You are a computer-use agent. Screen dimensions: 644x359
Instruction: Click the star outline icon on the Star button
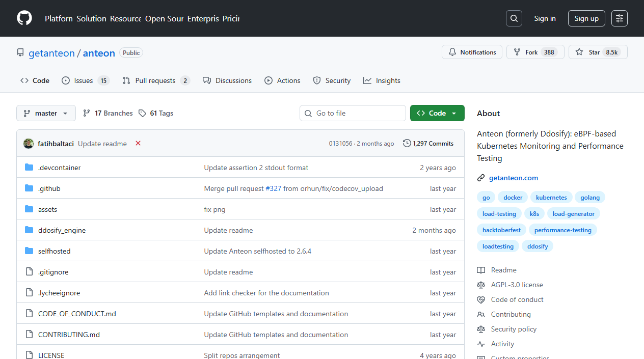pyautogui.click(x=579, y=52)
